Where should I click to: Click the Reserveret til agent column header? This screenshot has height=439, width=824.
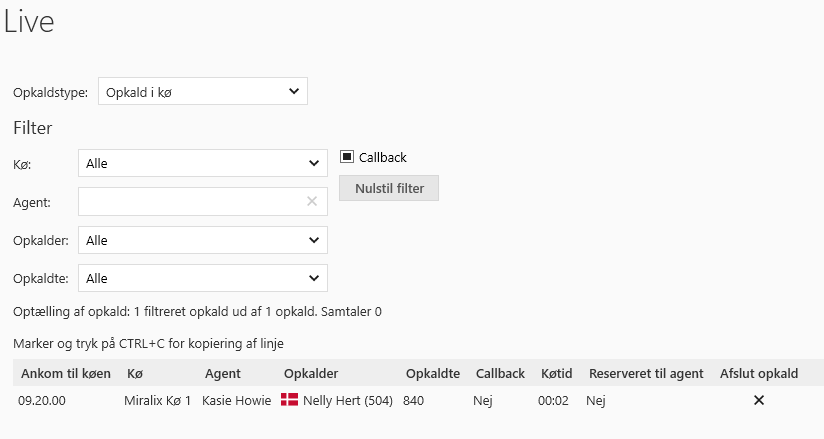tap(646, 374)
